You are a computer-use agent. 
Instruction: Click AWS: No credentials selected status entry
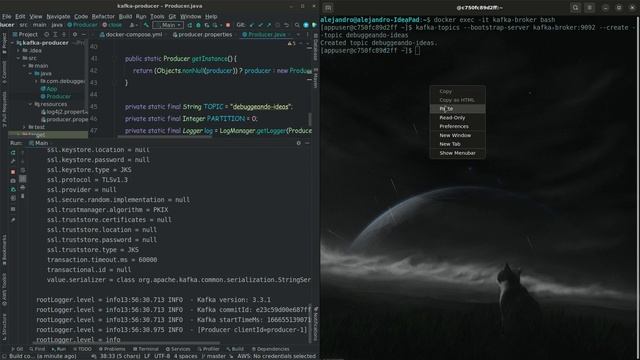[276, 356]
